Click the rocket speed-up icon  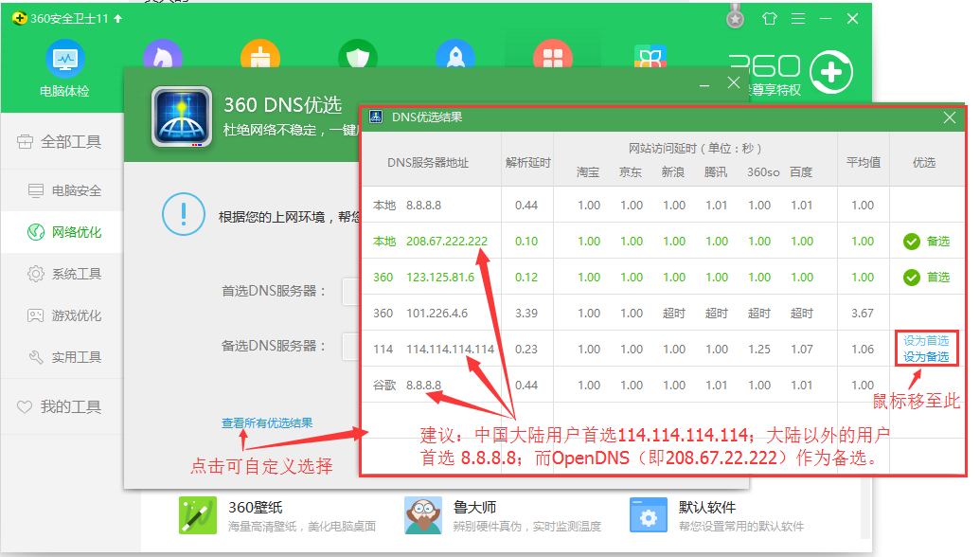[454, 57]
